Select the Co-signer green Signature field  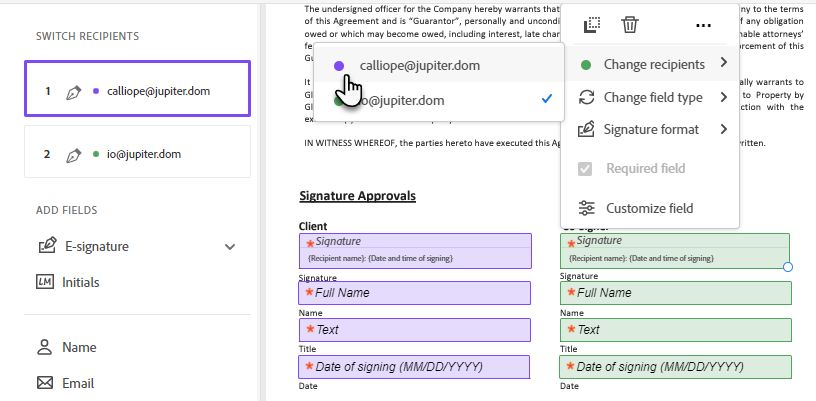tap(675, 251)
